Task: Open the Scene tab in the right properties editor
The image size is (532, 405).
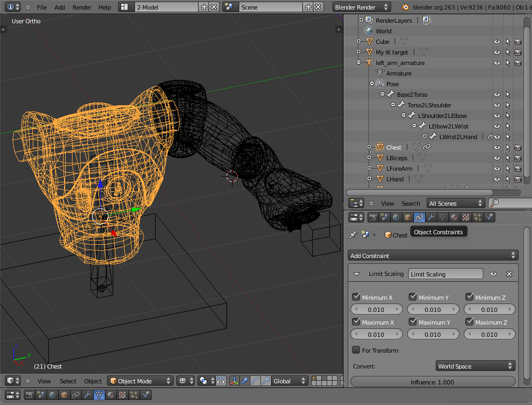Action: pyautogui.click(x=384, y=217)
